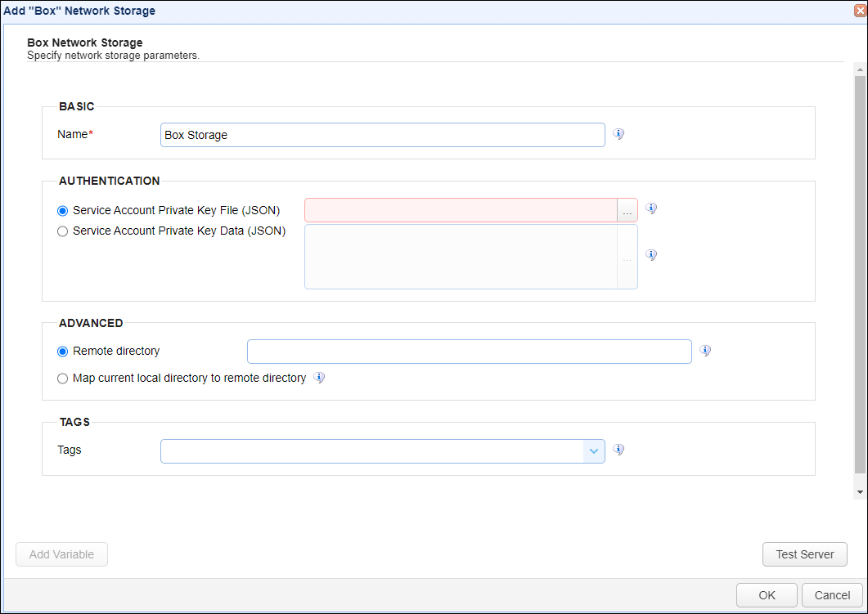Dismiss dialog with Cancel button
Image resolution: width=868 pixels, height=614 pixels.
click(x=832, y=595)
